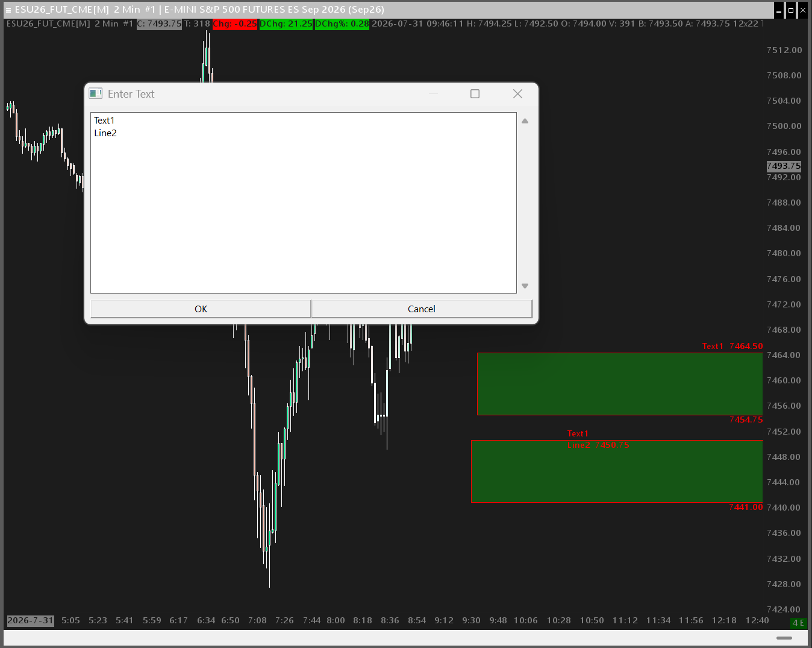Close the ESU26 chart window

(802, 10)
